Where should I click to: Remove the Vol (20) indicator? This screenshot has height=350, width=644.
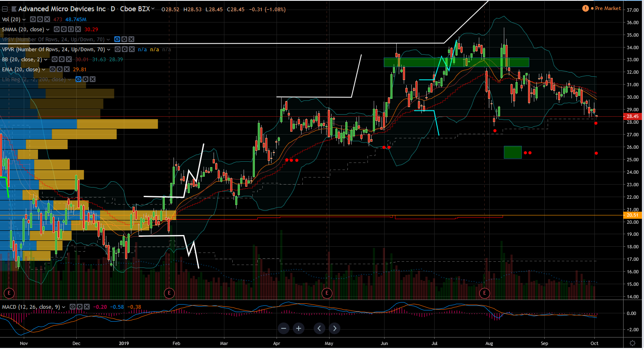pyautogui.click(x=47, y=20)
